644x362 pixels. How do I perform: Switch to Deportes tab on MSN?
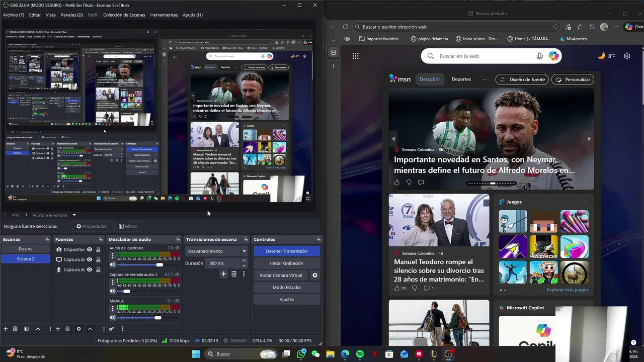pos(461,79)
